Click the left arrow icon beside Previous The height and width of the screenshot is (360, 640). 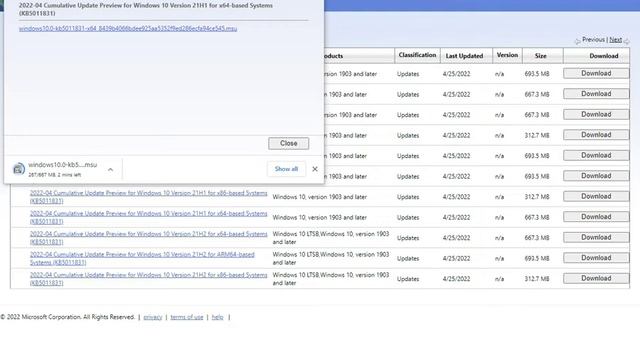click(577, 41)
